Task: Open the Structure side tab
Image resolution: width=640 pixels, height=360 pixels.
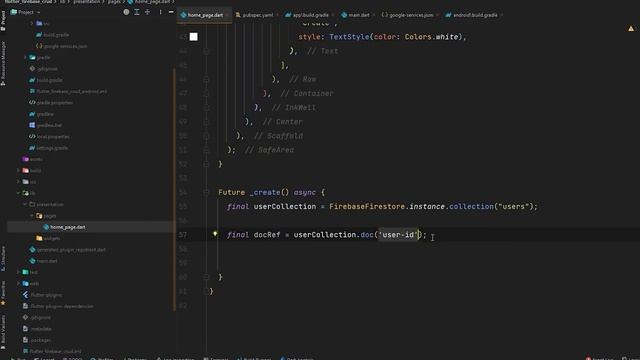Action: 3,258
